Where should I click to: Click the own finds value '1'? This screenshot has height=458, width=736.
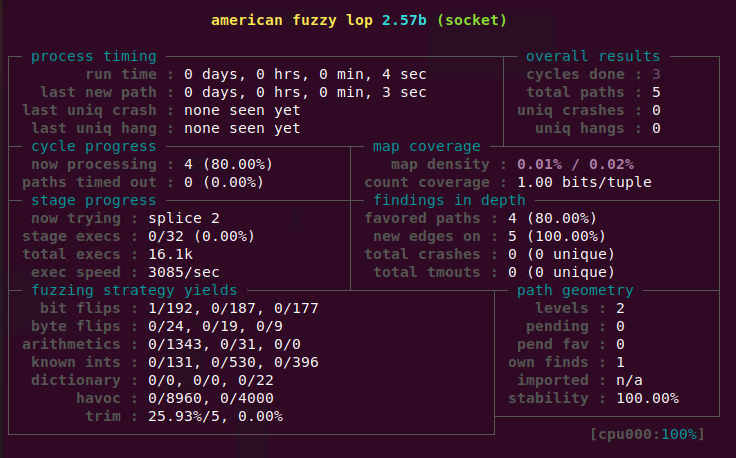click(620, 362)
